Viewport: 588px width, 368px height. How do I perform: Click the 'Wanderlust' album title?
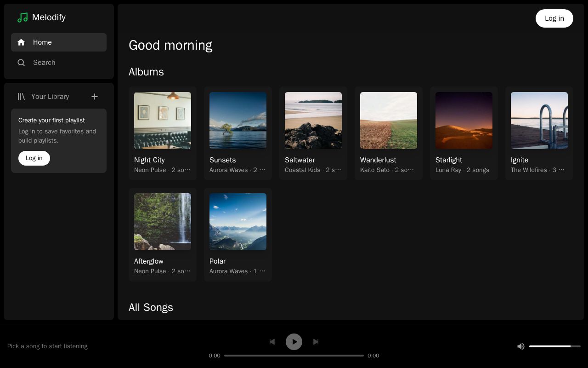point(378,160)
